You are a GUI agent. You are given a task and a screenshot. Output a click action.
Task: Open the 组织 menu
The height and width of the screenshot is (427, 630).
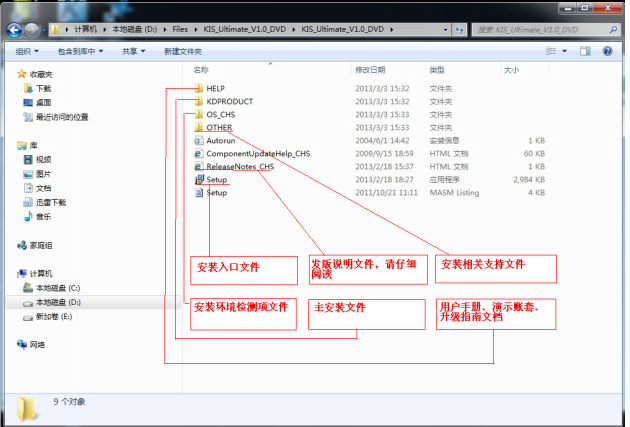coord(27,51)
